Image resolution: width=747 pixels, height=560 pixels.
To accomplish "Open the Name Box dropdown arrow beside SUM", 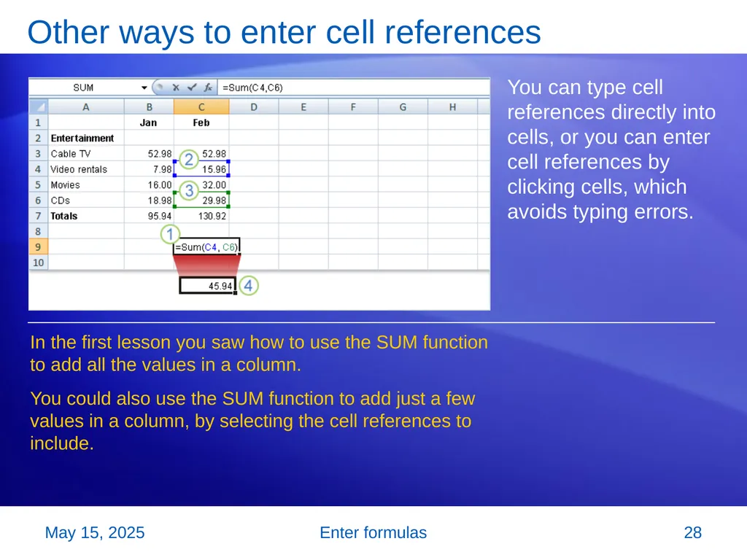I will point(144,87).
